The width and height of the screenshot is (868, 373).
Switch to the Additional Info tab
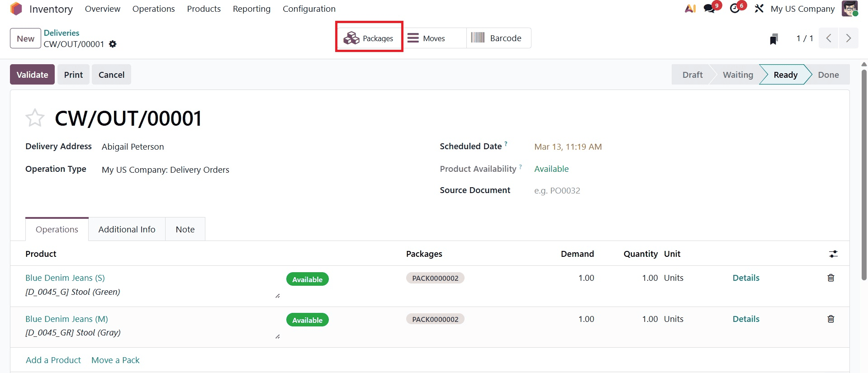click(x=127, y=229)
